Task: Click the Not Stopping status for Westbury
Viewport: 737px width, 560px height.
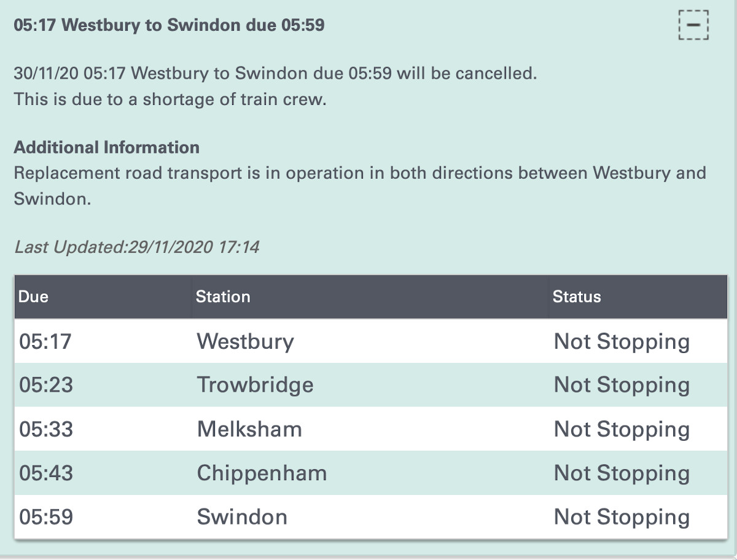Action: click(x=622, y=341)
